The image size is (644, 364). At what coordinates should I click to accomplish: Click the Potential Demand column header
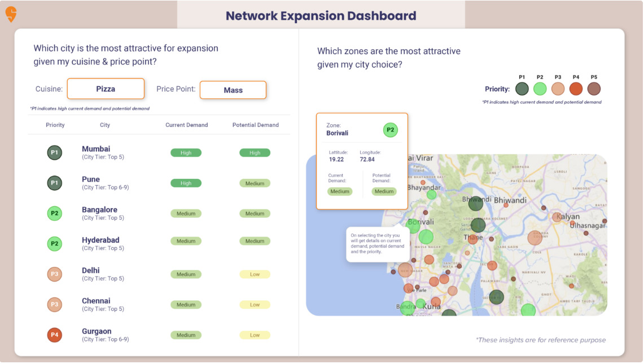tap(255, 125)
